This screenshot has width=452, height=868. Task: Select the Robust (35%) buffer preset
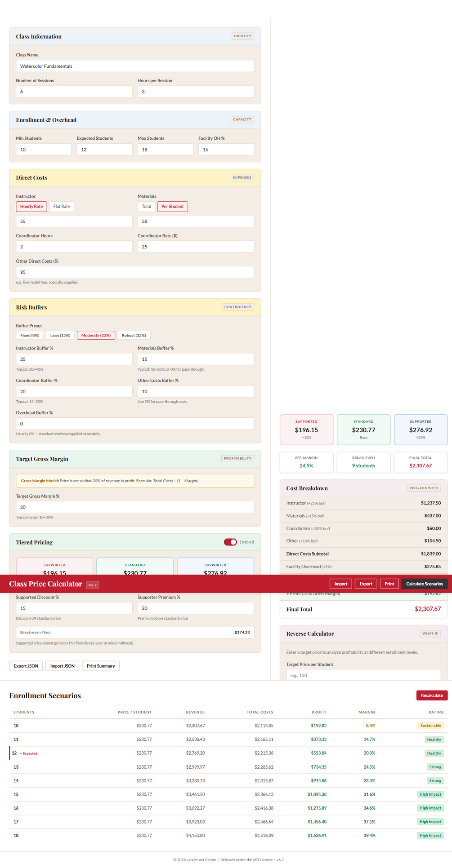tap(134, 335)
